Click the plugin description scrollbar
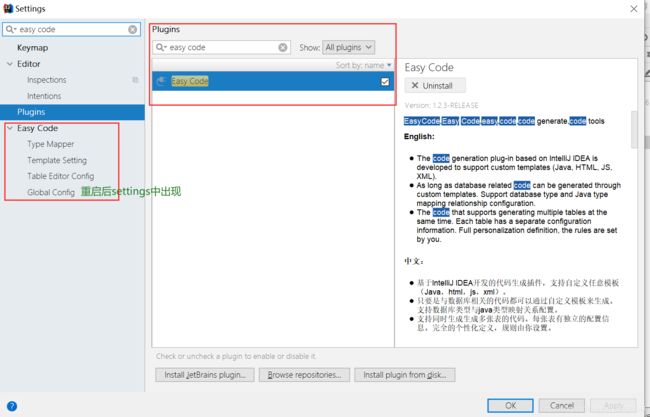The height and width of the screenshot is (417, 650). coord(634,129)
